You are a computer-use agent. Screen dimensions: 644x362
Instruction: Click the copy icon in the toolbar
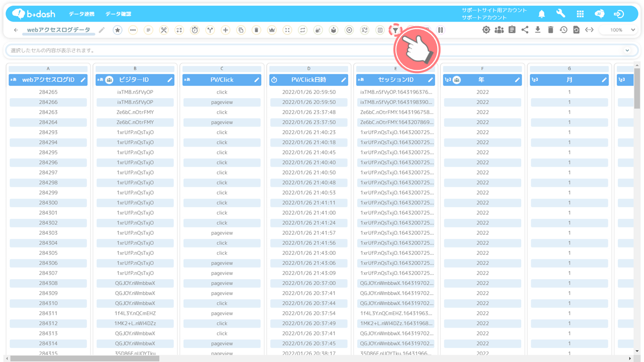(x=241, y=30)
